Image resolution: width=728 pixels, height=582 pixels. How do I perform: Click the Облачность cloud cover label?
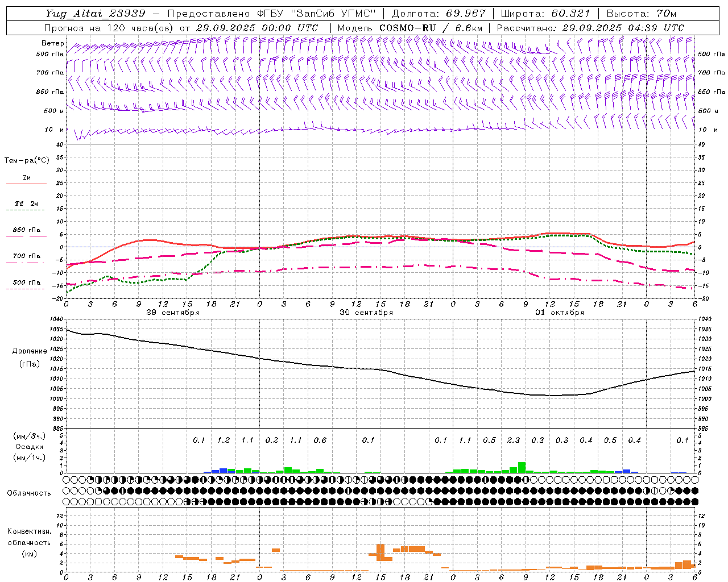[29, 493]
